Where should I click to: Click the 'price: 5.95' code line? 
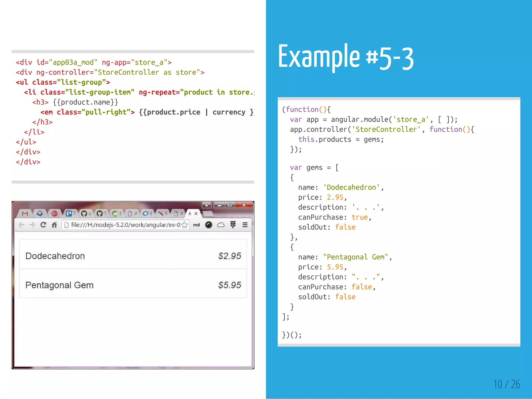[322, 267]
